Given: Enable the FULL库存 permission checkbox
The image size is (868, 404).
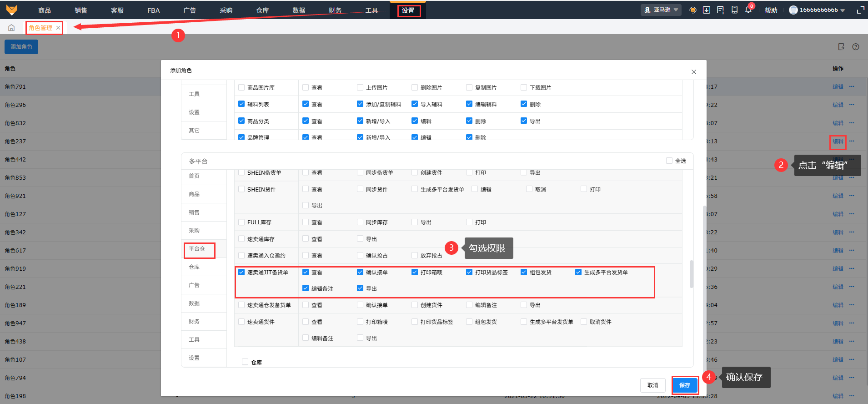Looking at the screenshot, I should pyautogui.click(x=241, y=222).
